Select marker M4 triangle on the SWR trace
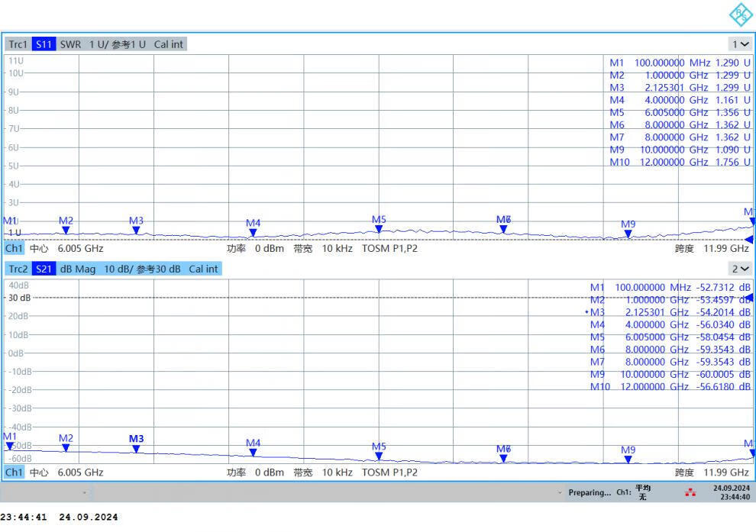 click(x=253, y=233)
